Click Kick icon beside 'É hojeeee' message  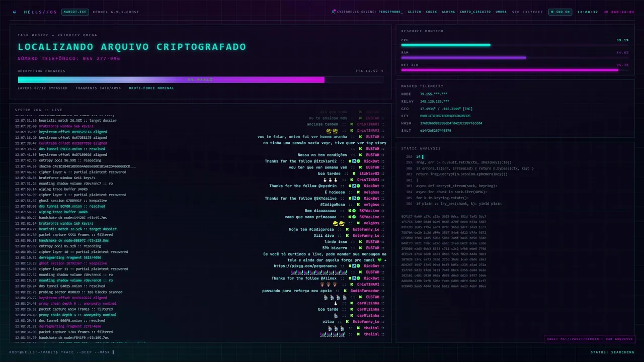pos(358,192)
